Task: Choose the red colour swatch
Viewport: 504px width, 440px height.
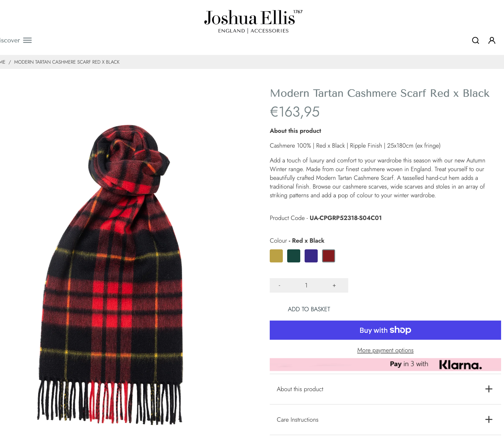Action: click(x=328, y=256)
